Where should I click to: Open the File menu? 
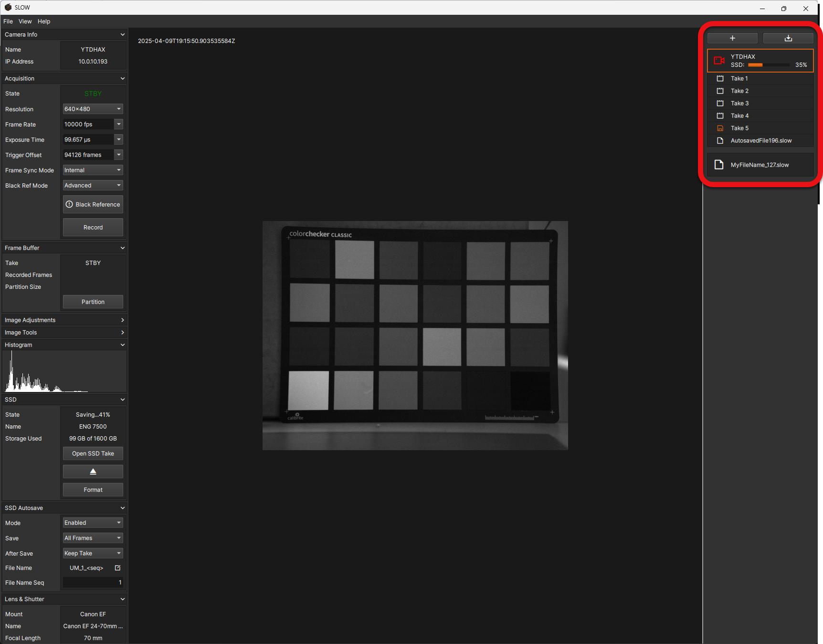click(8, 21)
